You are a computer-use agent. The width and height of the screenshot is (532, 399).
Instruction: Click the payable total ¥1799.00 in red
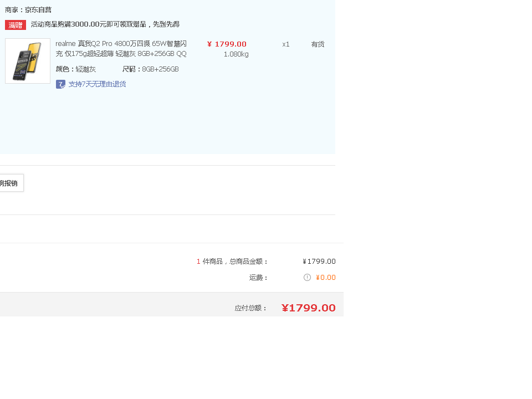pyautogui.click(x=309, y=308)
